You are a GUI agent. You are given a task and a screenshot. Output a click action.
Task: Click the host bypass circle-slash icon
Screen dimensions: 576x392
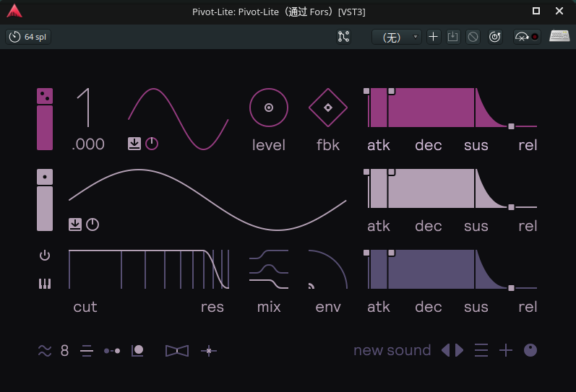(x=473, y=37)
